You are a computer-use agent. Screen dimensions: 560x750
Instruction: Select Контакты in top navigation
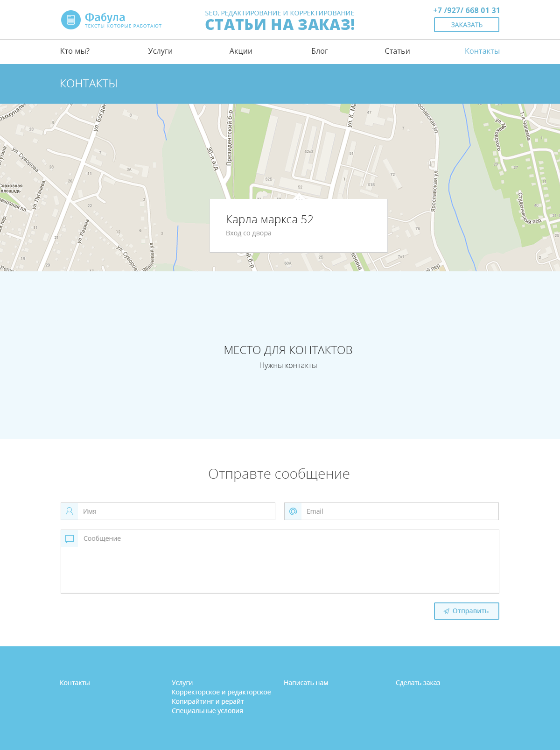[482, 51]
